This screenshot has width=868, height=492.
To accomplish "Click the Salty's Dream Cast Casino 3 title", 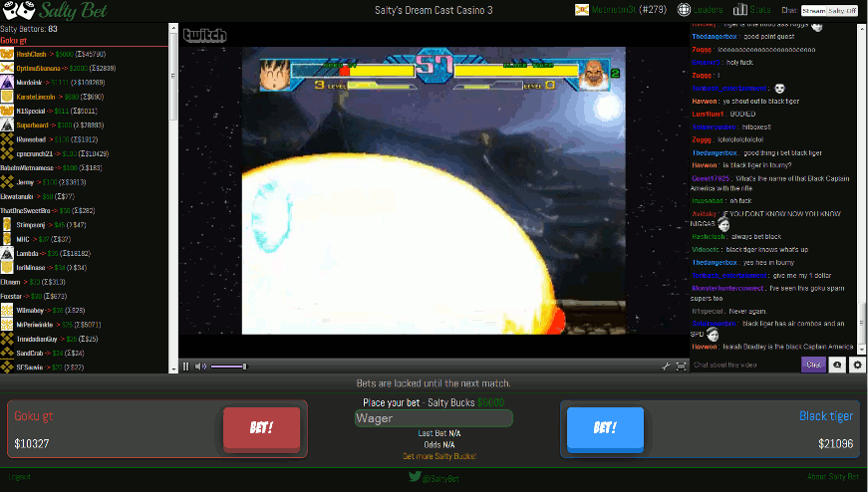I will click(434, 10).
